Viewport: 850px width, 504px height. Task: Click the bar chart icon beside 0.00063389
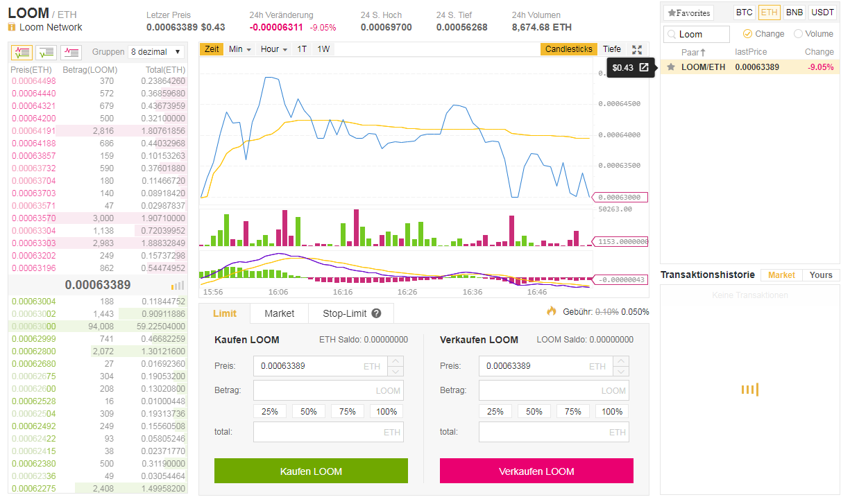pyautogui.click(x=178, y=285)
